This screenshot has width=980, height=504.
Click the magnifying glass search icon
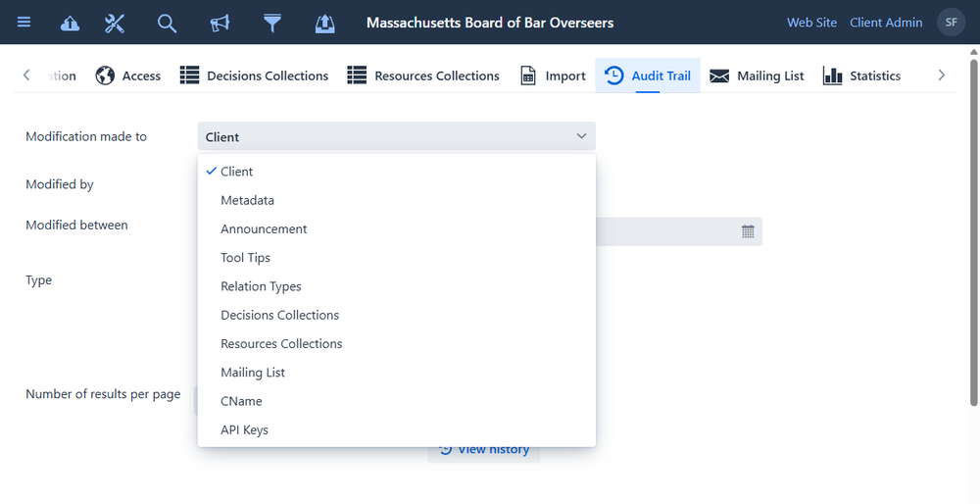(x=168, y=23)
